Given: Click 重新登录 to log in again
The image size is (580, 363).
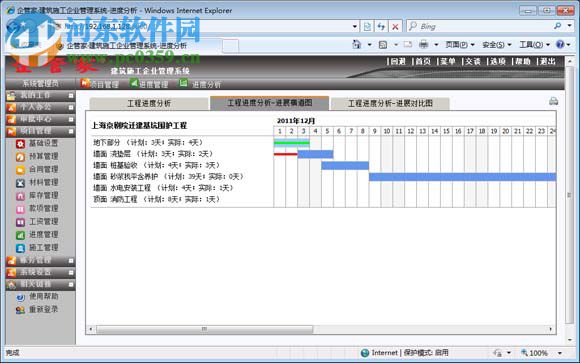Looking at the screenshot, I should click(x=37, y=309).
